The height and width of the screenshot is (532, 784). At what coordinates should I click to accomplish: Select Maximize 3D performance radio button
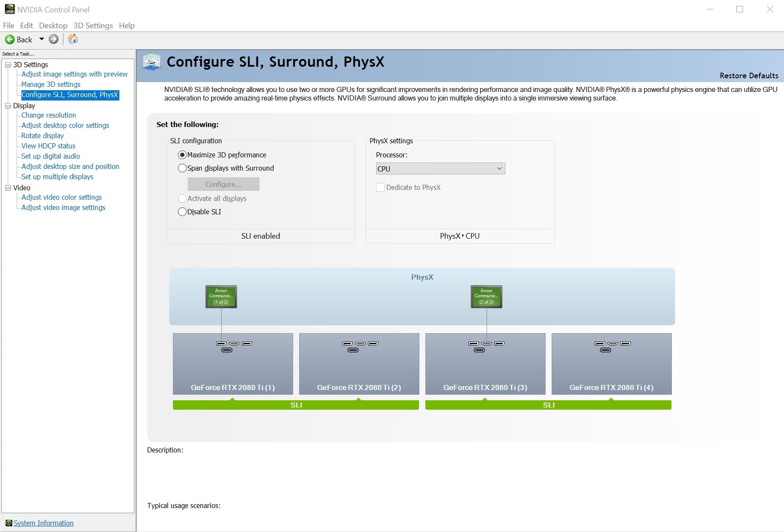(182, 155)
